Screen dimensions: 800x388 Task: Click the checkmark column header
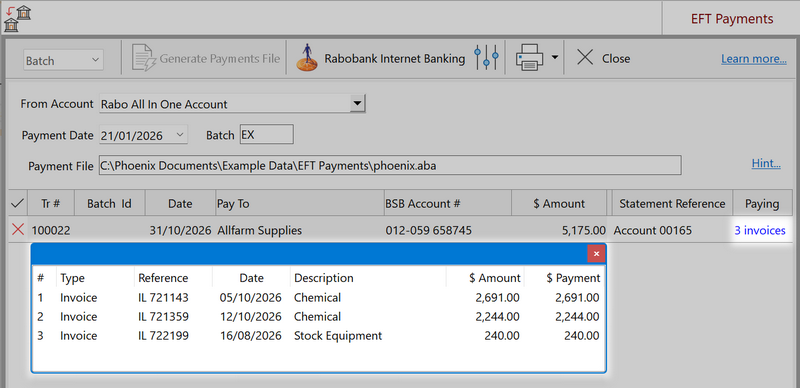17,204
